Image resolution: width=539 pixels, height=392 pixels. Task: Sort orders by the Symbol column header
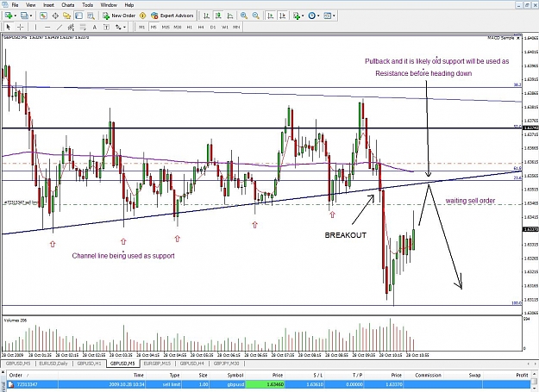(227, 375)
